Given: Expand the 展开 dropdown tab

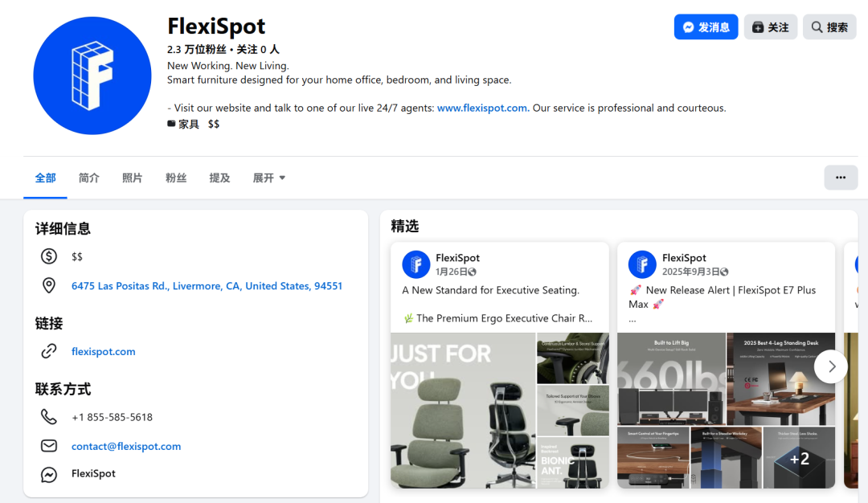Looking at the screenshot, I should (269, 178).
